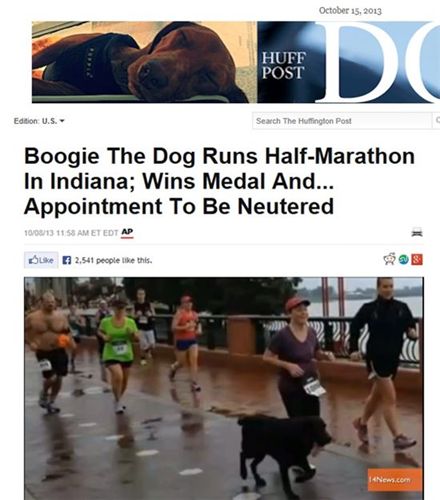The image size is (440, 500).
Task: Click the search magnifier icon
Action: point(437,120)
